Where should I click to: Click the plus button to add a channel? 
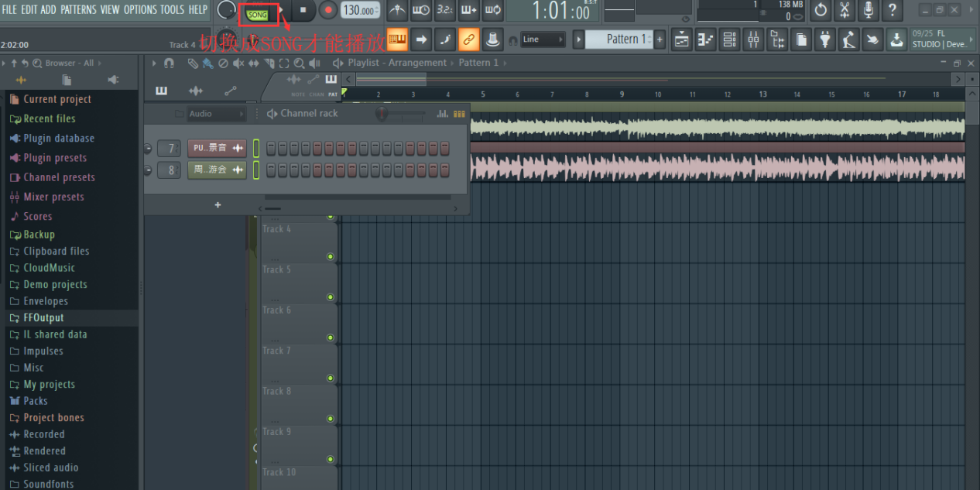click(218, 204)
